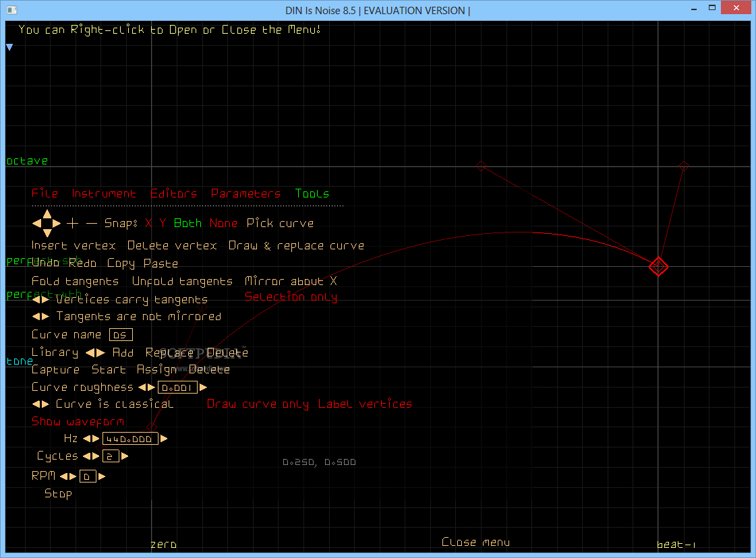Pan the view down with the down arrow

tap(47, 232)
